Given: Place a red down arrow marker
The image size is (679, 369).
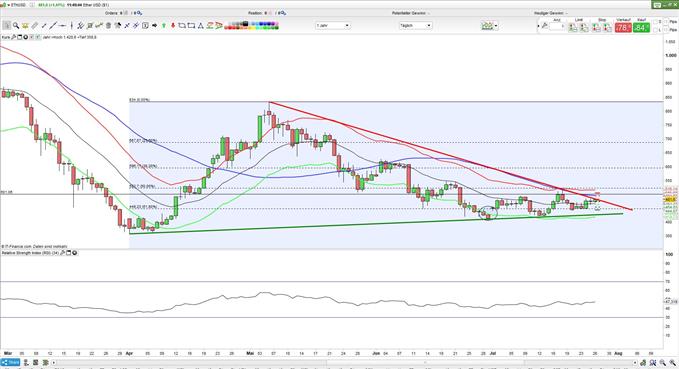Looking at the screenshot, I should (173, 26).
